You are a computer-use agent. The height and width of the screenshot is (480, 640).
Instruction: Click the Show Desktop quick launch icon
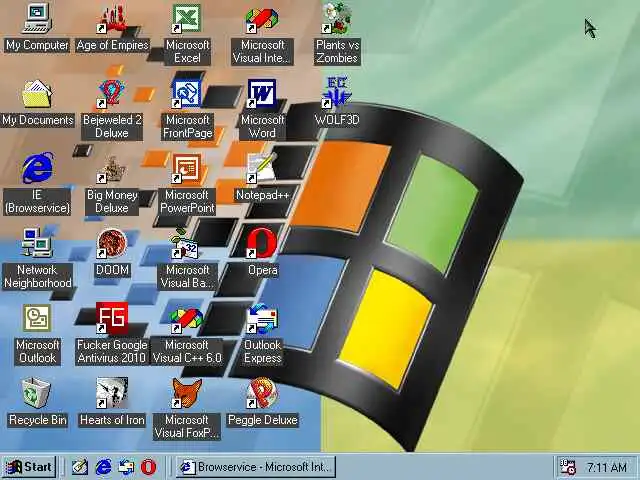(x=80, y=467)
